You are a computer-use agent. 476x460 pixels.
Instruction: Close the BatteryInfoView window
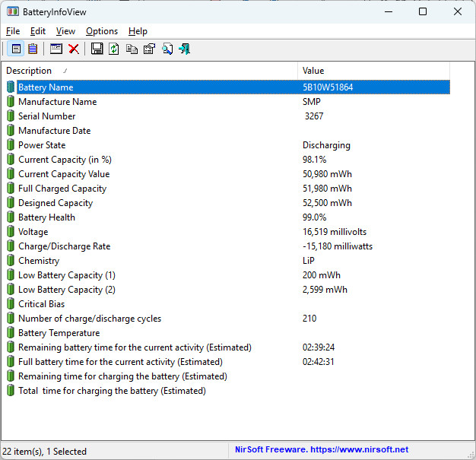coord(458,12)
